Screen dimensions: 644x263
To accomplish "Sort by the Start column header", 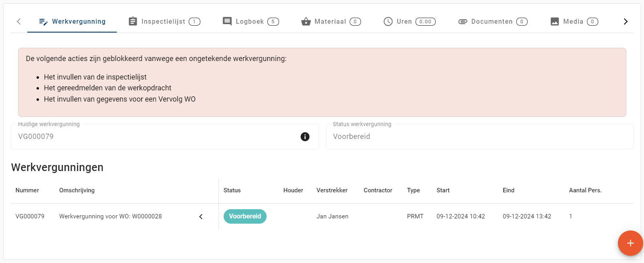I will coord(443,190).
